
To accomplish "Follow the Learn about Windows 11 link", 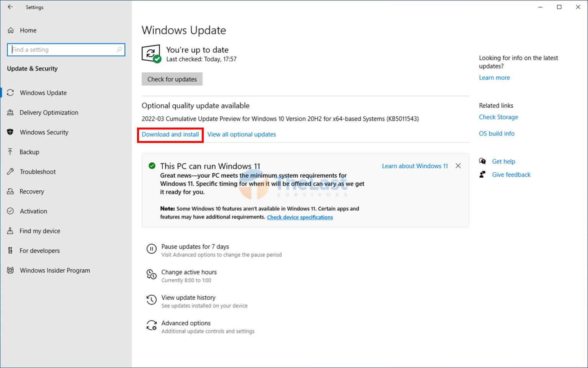I will [415, 166].
